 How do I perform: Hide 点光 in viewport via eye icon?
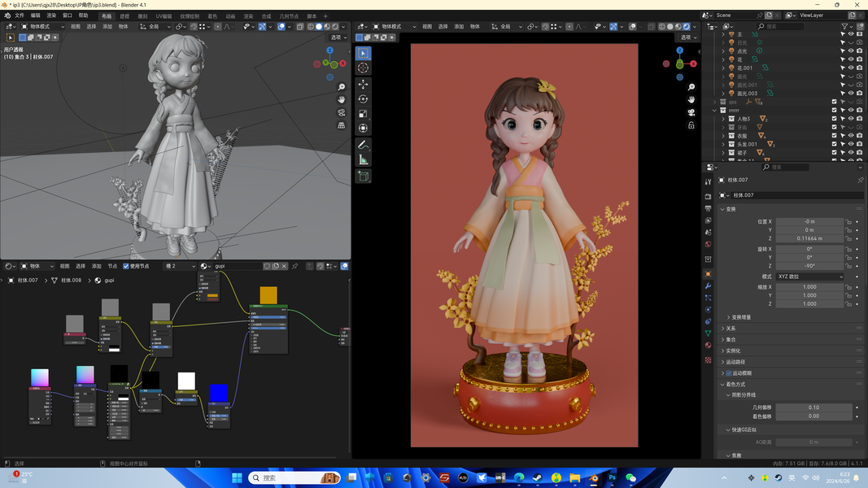pos(851,51)
